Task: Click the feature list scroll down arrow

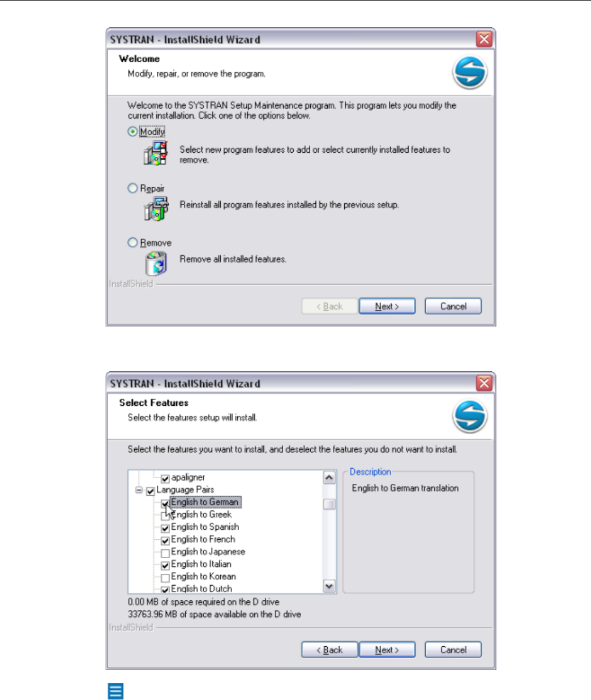Action: tap(329, 586)
